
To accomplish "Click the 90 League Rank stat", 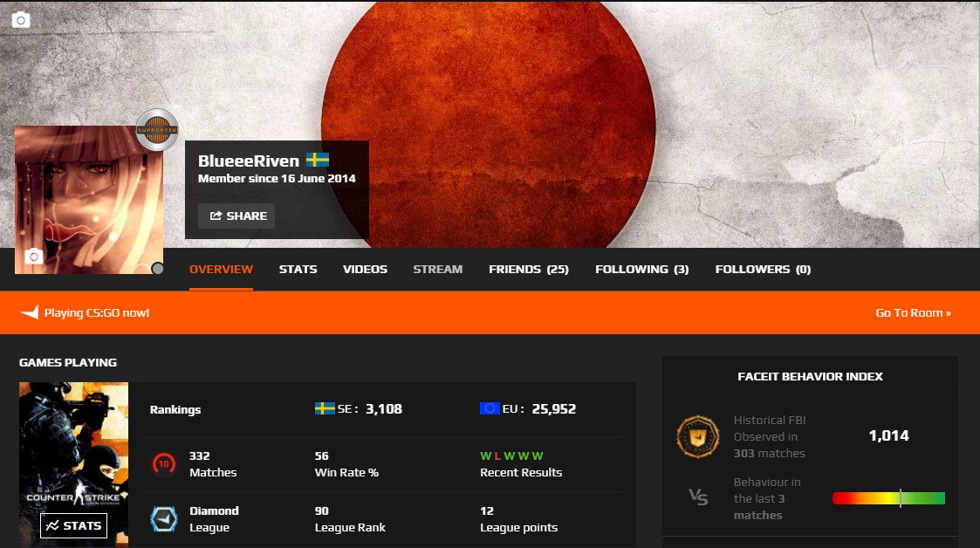I will (x=350, y=519).
